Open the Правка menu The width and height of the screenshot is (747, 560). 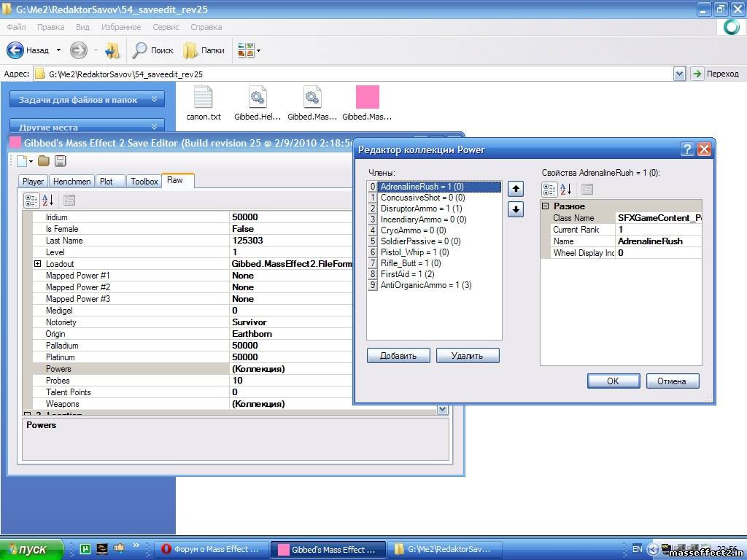coord(50,27)
